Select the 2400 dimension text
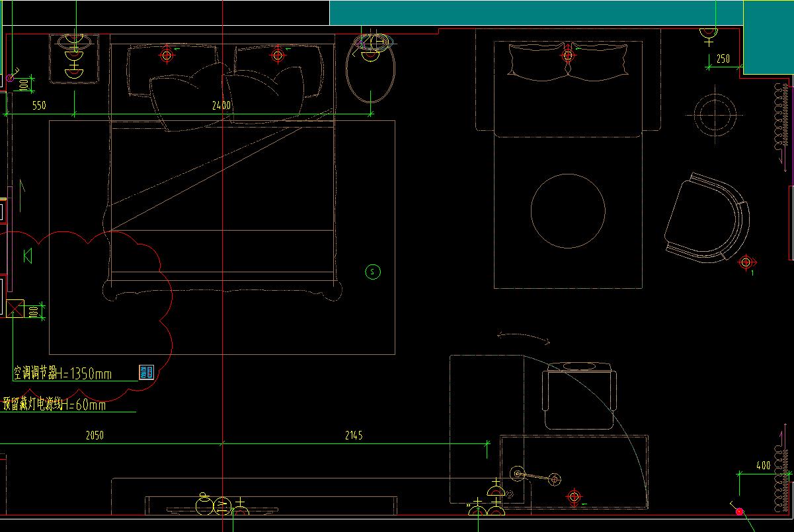The height and width of the screenshot is (532, 794). pyautogui.click(x=221, y=106)
